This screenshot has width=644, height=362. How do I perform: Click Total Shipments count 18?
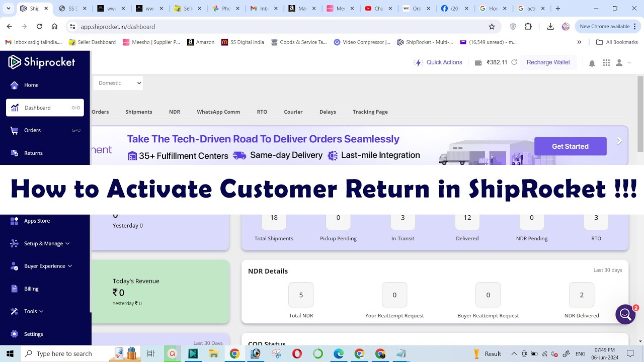[274, 218]
